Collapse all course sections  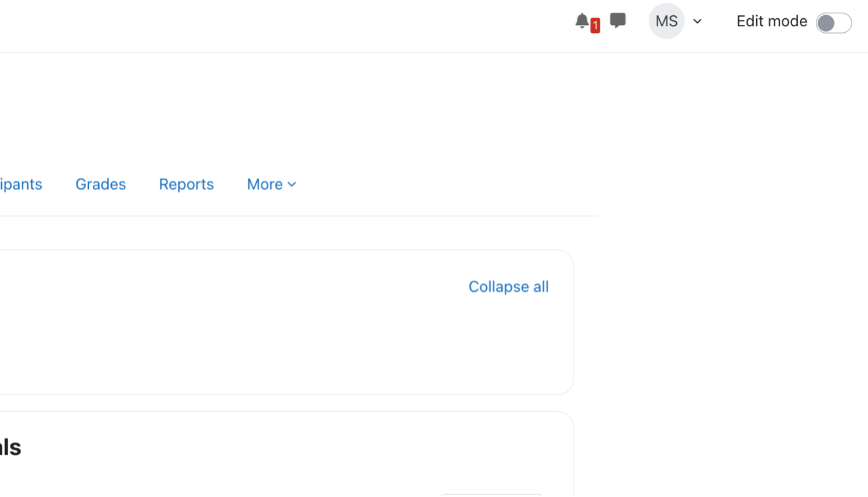[508, 287]
